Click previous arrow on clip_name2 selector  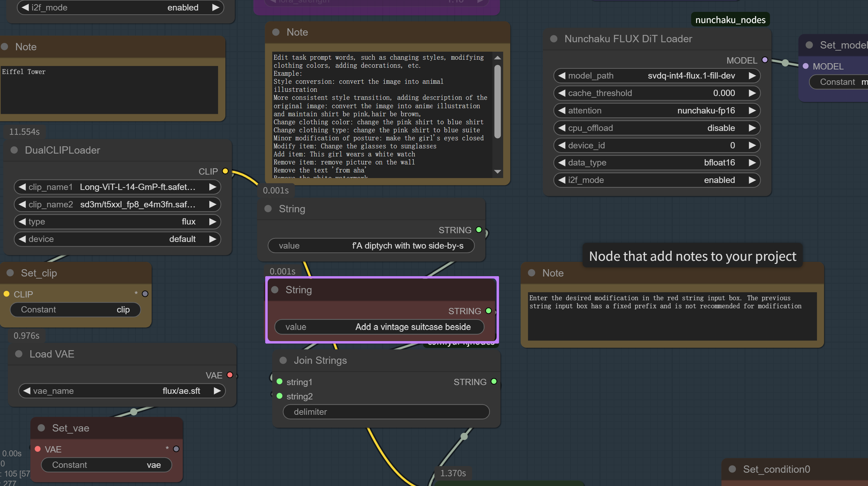click(x=22, y=204)
